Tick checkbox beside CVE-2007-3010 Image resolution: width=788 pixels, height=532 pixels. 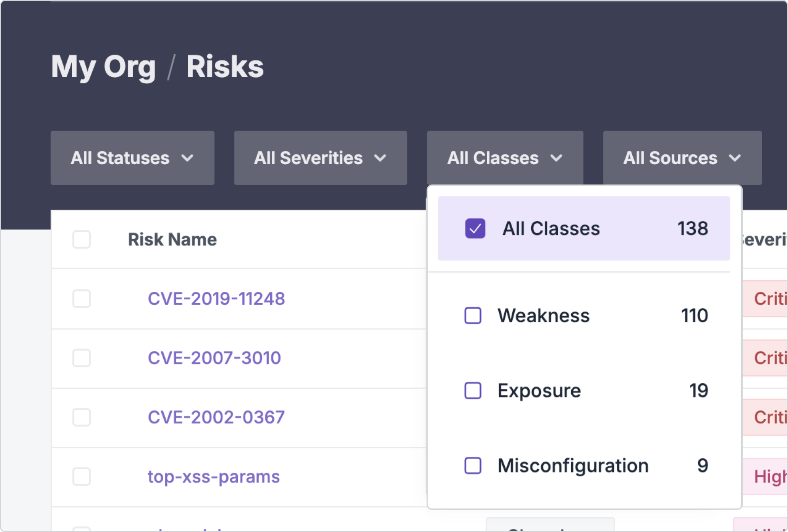coord(82,358)
